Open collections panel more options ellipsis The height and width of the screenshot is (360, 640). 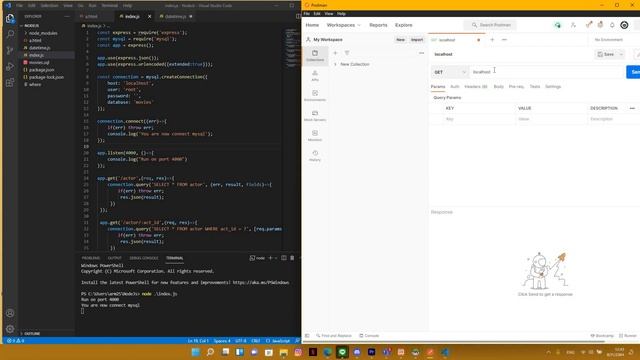[x=421, y=53]
